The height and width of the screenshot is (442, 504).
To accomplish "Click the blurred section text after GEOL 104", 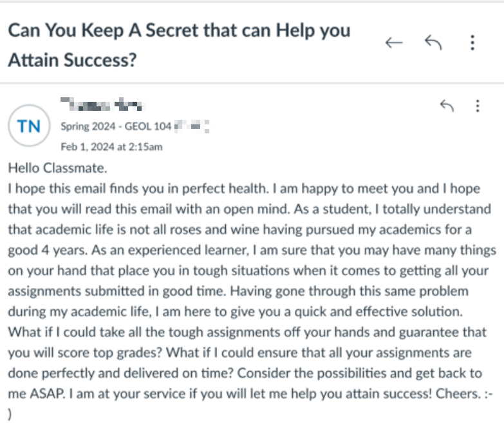I will coord(192,126).
